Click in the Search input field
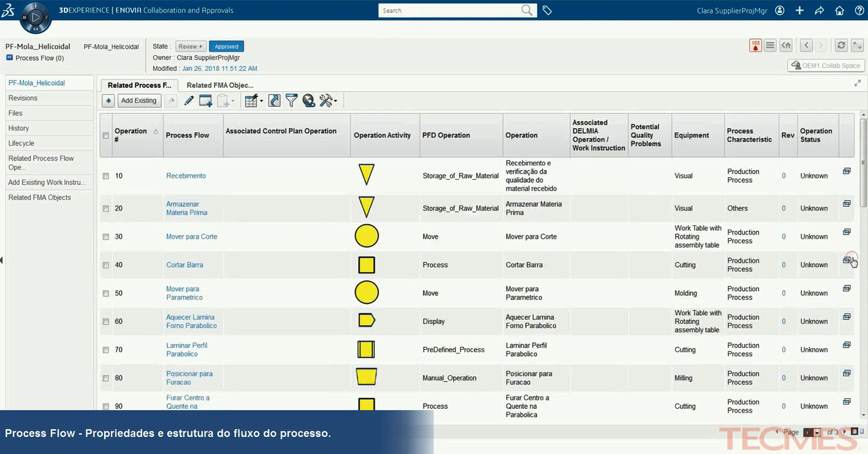This screenshot has height=454, width=868. [x=450, y=11]
